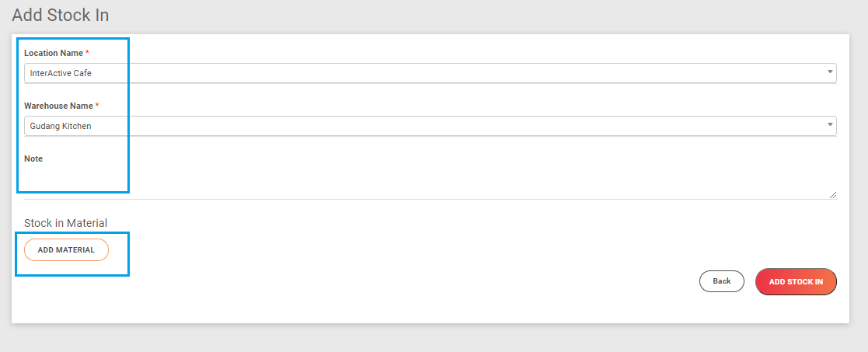
Task: Click the 'Add Stock In' page heading
Action: (61, 15)
